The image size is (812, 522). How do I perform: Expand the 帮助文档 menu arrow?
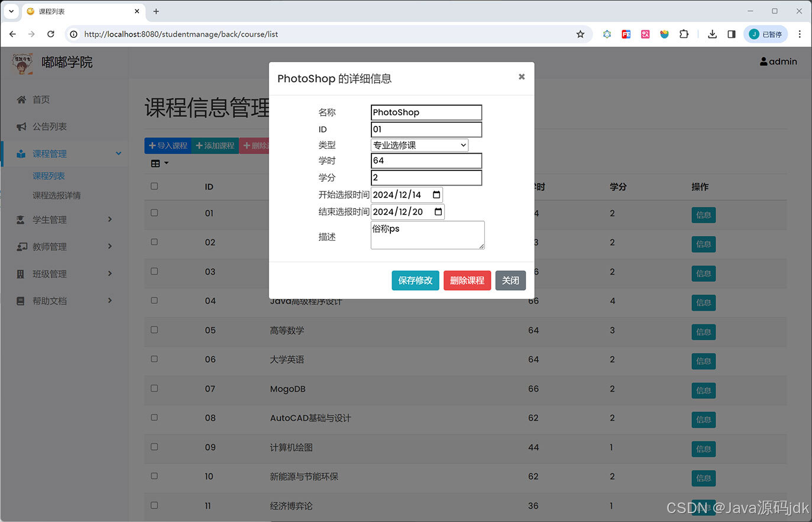click(x=110, y=300)
